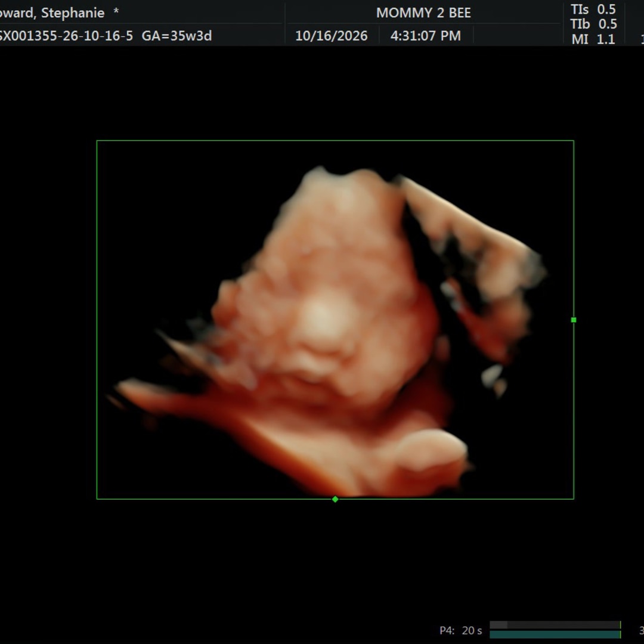Click the teal cine progress bar

click(x=555, y=634)
